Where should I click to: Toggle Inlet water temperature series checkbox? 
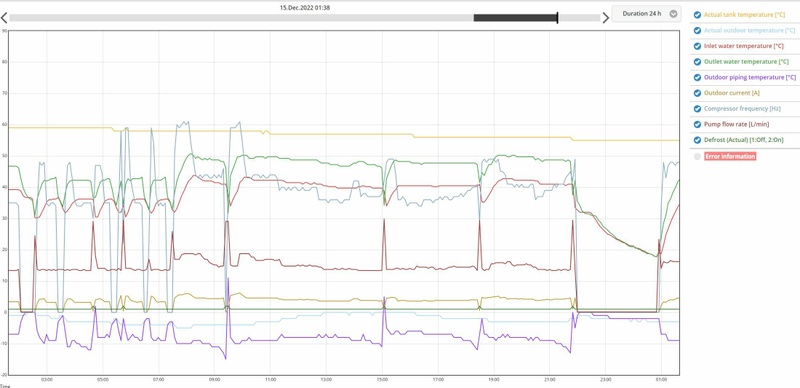697,46
